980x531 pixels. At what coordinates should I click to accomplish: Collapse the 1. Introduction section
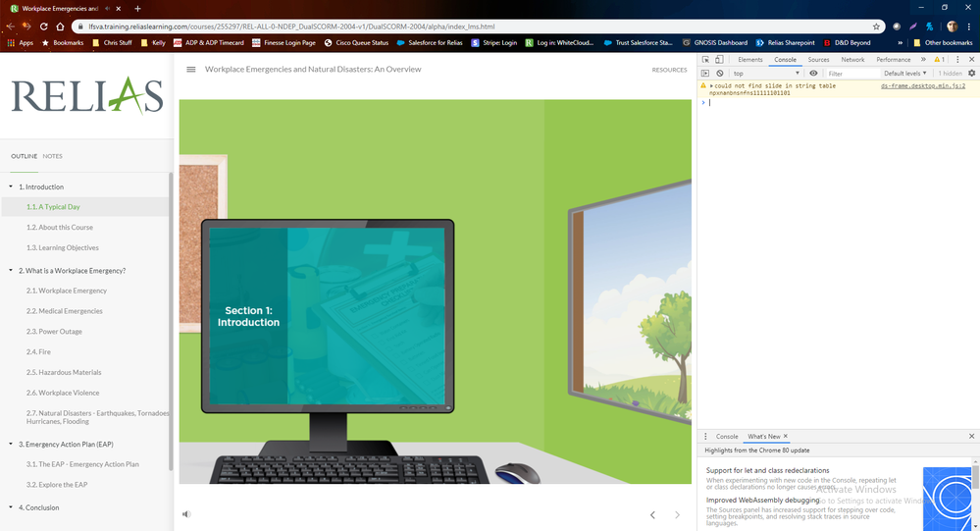point(11,186)
